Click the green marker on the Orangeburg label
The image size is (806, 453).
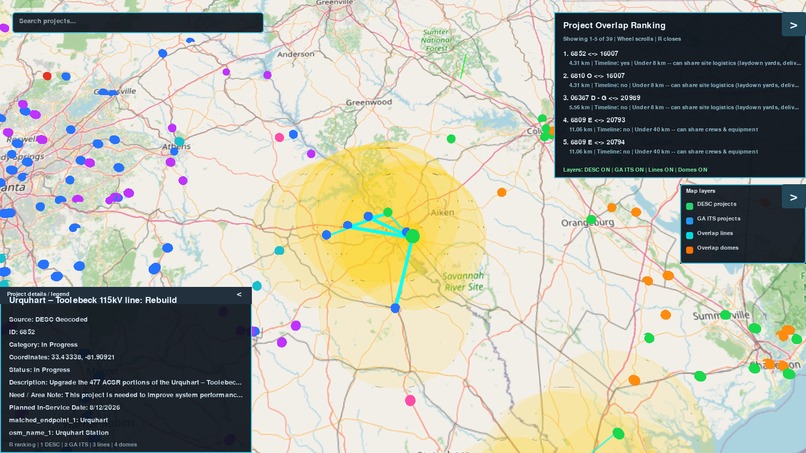pos(591,220)
